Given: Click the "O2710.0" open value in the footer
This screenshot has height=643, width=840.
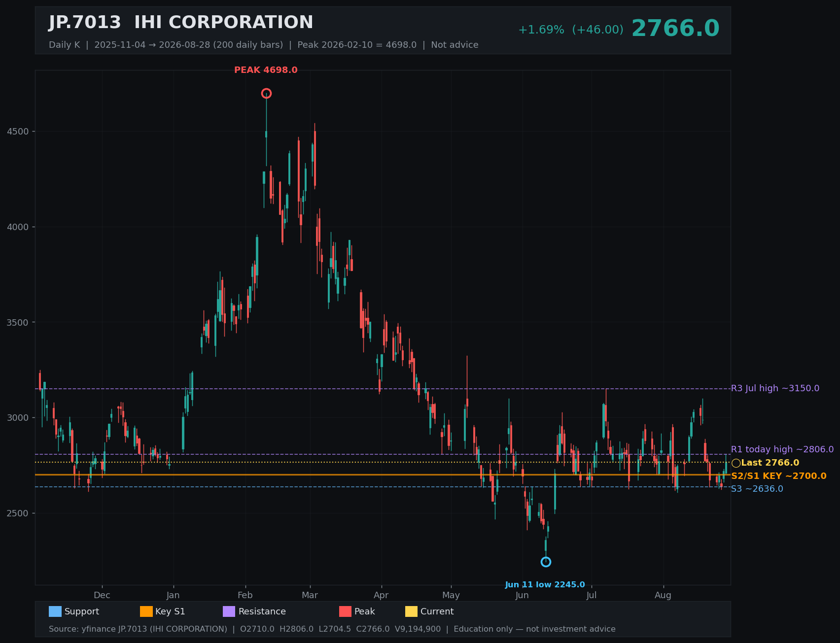Looking at the screenshot, I should pos(257,629).
